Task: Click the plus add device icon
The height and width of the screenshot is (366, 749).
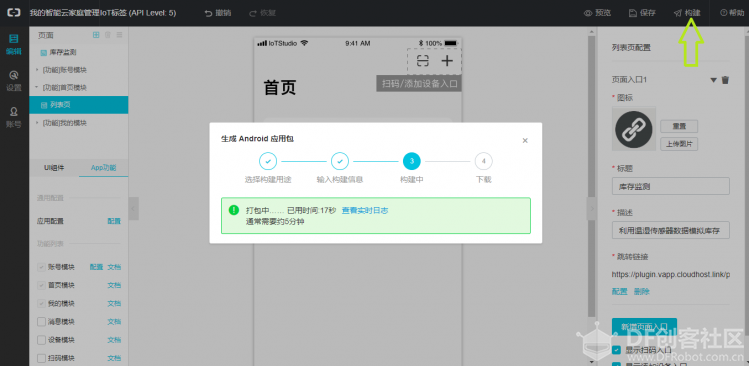Action: pyautogui.click(x=447, y=61)
